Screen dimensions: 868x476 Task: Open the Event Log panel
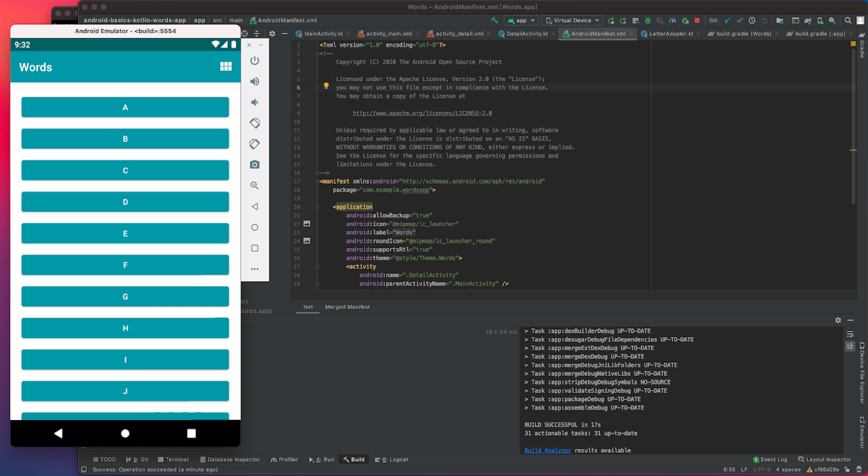tap(770, 460)
